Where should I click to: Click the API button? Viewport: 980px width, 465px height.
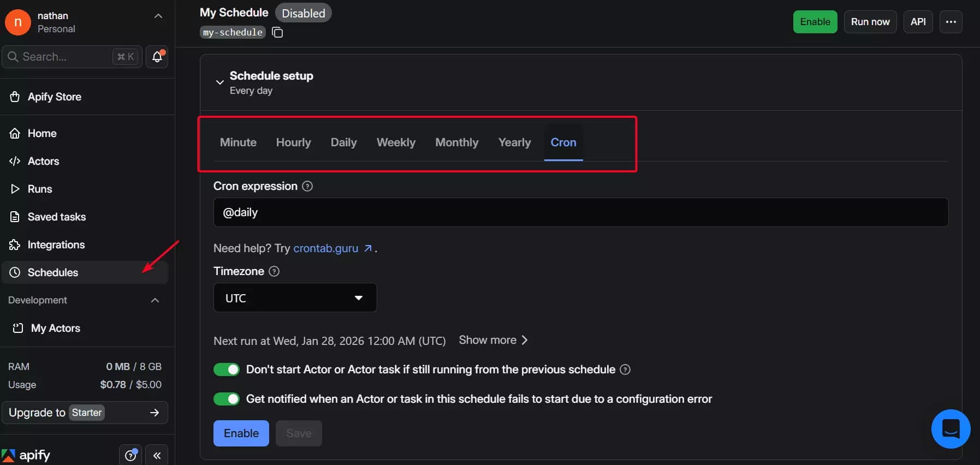[x=918, y=22]
